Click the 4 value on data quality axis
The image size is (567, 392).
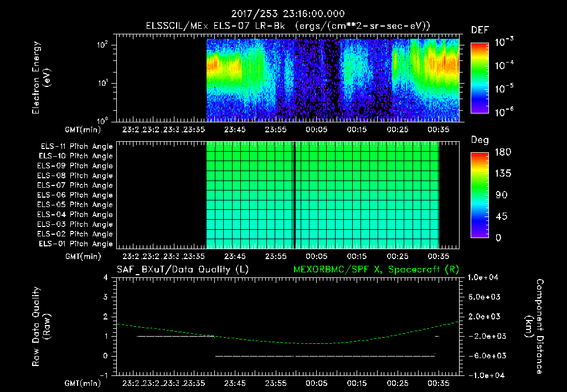105,277
